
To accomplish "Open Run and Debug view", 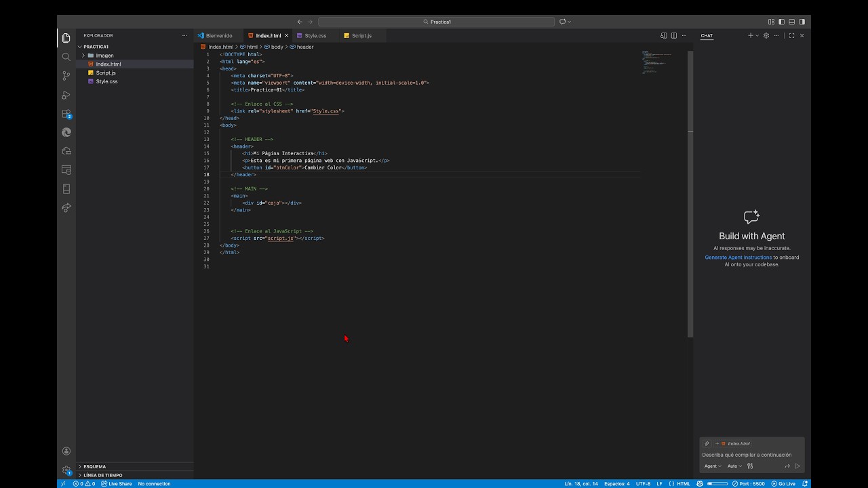I will click(x=66, y=95).
